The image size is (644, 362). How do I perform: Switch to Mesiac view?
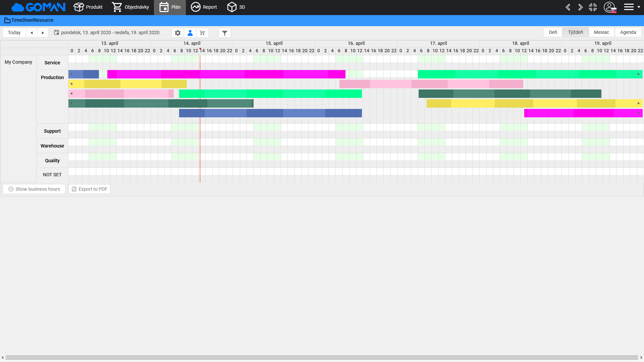601,32
